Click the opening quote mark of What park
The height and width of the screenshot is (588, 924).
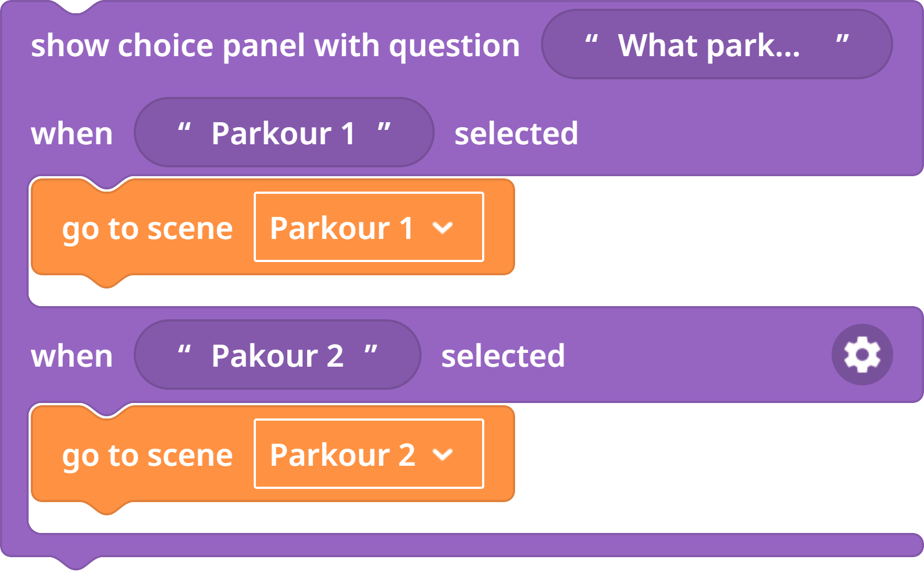coord(591,40)
